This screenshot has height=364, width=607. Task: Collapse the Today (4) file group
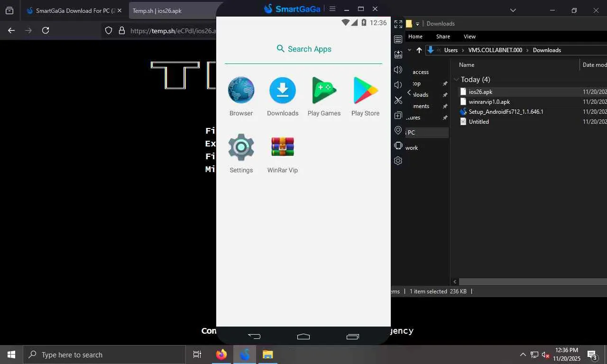(457, 80)
